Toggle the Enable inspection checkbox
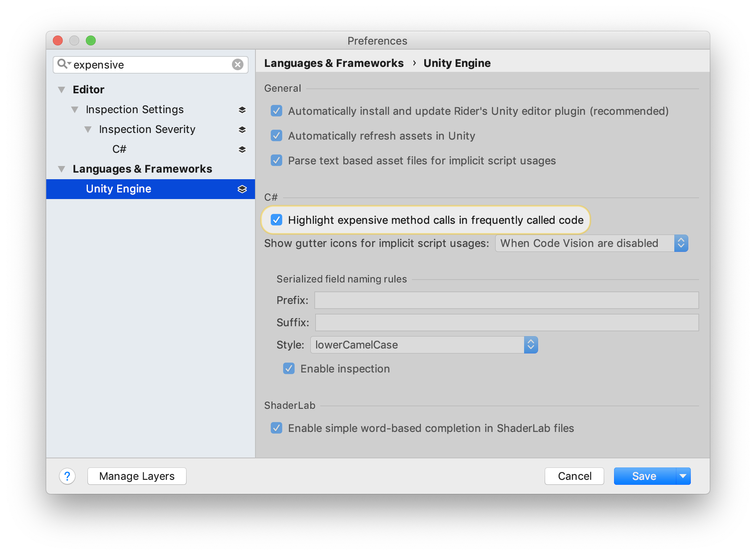Screen dimensions: 756x555 (288, 369)
